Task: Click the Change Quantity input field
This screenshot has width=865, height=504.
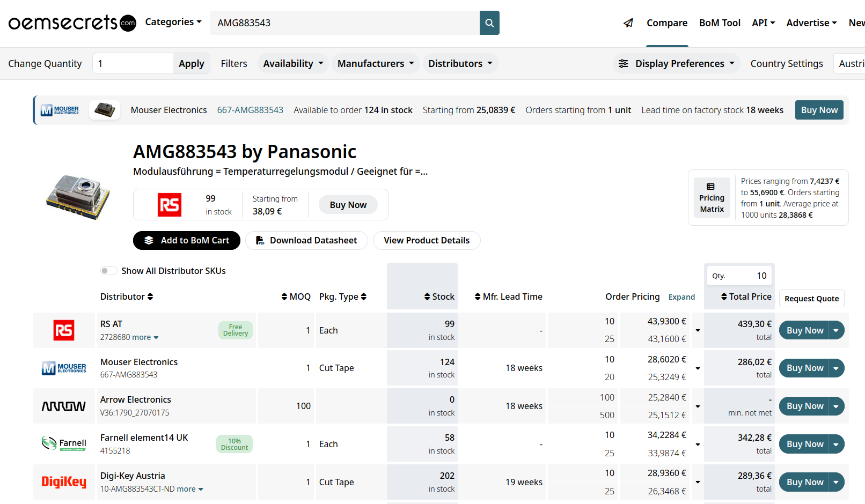Action: click(133, 63)
